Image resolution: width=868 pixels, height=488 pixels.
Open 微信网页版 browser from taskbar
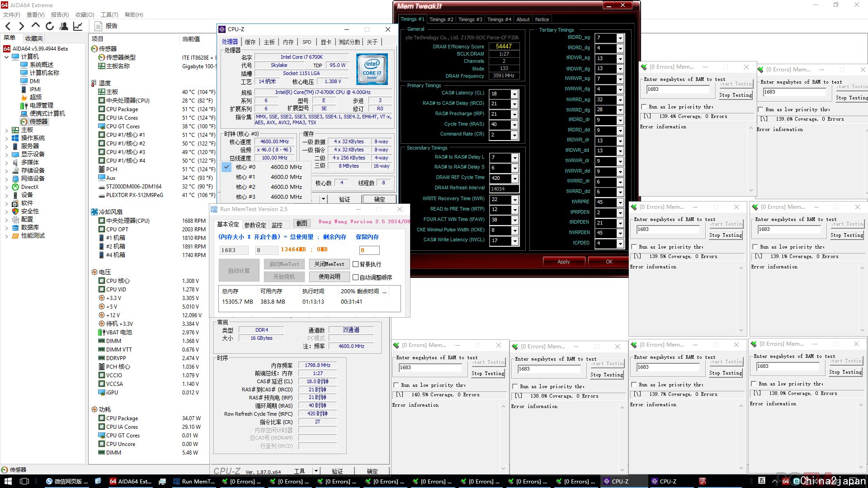pyautogui.click(x=66, y=481)
